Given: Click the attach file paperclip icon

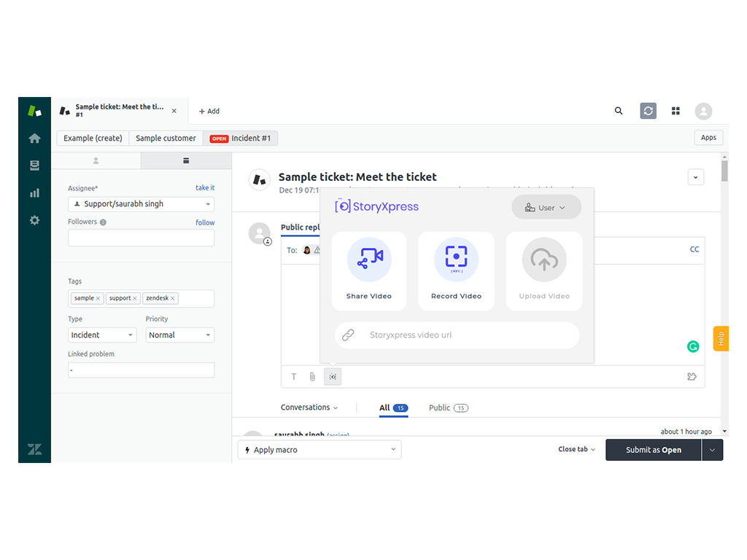Looking at the screenshot, I should coord(312,377).
